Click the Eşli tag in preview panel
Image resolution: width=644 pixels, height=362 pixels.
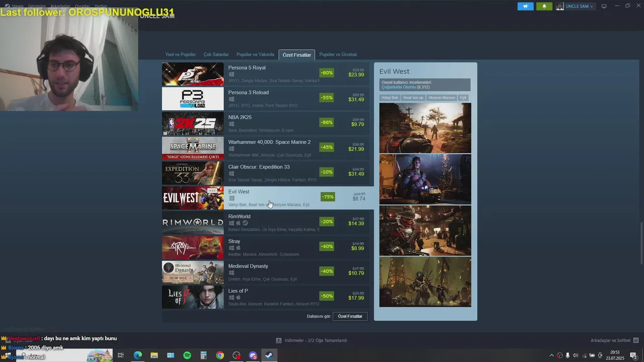coord(463,98)
